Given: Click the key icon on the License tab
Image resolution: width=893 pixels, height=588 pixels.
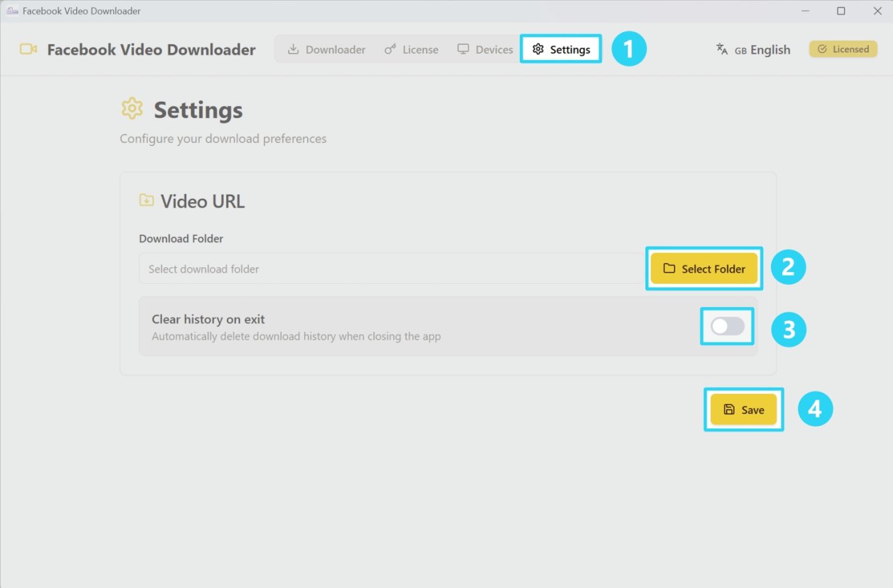Looking at the screenshot, I should click(x=389, y=49).
